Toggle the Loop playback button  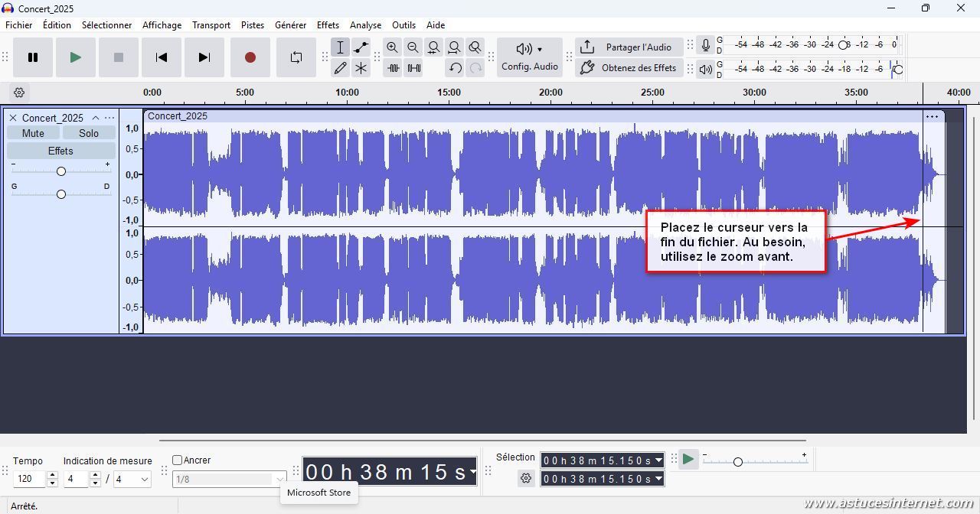[296, 57]
